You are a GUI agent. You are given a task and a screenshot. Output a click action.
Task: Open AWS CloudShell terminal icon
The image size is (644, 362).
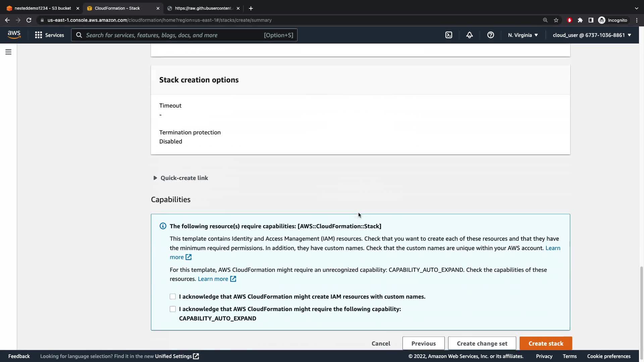(x=449, y=35)
